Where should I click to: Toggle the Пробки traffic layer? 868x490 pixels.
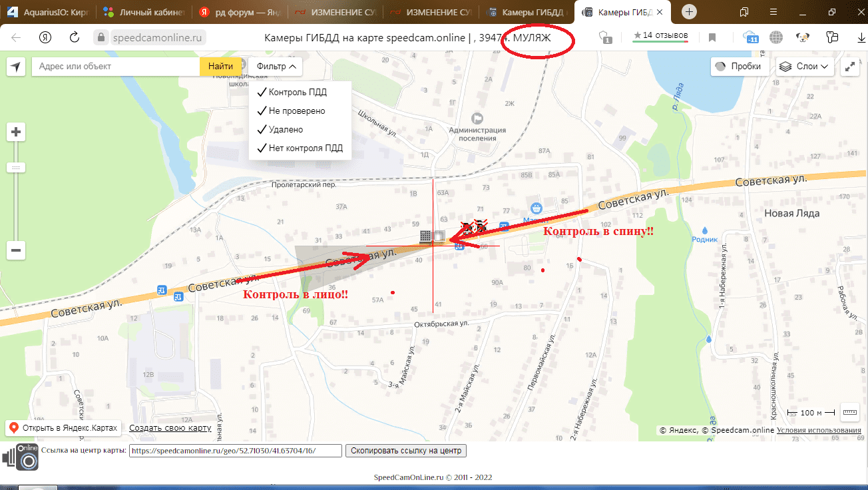pyautogui.click(x=740, y=67)
